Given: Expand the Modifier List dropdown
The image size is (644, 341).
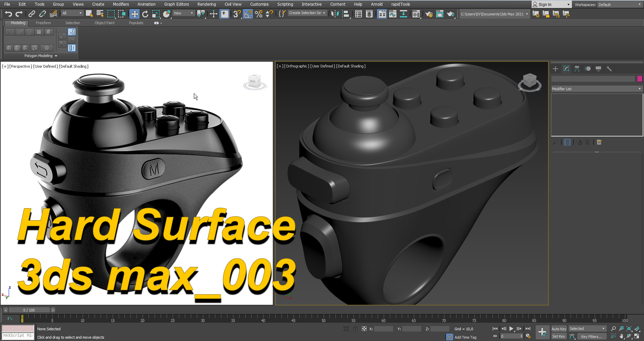Looking at the screenshot, I should click(x=597, y=89).
